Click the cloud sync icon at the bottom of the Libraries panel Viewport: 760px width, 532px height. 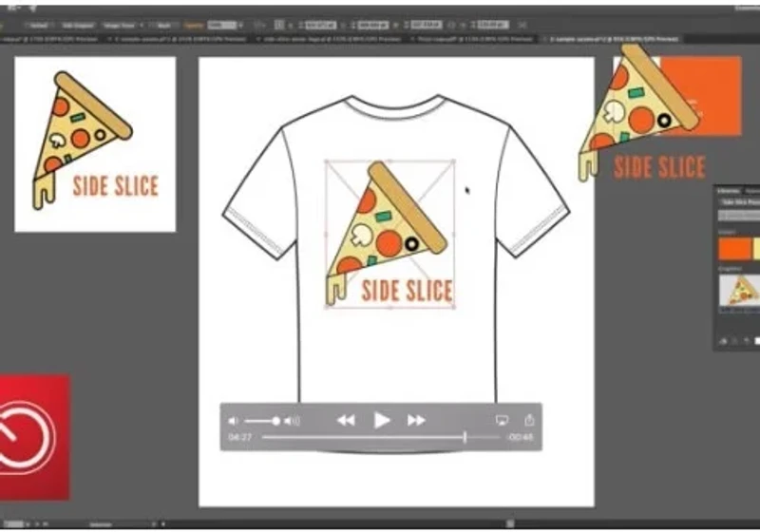[723, 341]
